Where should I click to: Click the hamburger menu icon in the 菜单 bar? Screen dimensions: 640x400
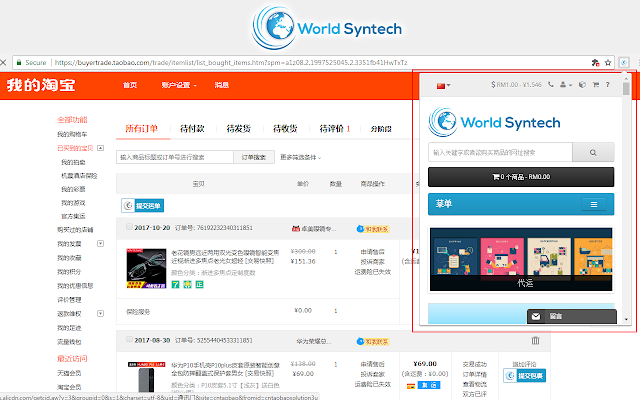594,204
